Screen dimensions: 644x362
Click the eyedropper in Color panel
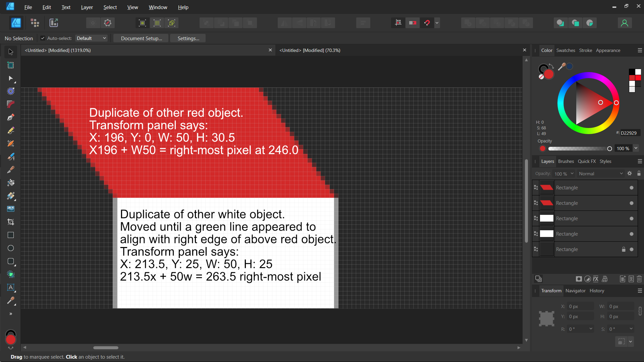click(561, 67)
